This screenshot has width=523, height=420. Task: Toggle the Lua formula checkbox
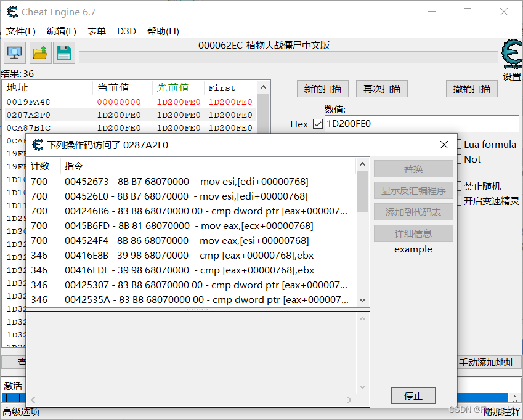pos(460,144)
